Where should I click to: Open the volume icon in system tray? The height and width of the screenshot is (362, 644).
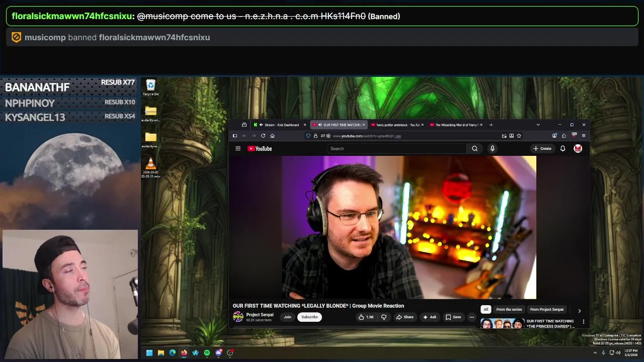click(x=618, y=353)
